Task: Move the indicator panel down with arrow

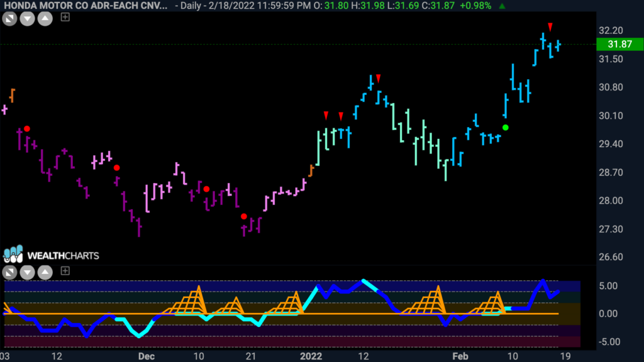Action: point(27,272)
